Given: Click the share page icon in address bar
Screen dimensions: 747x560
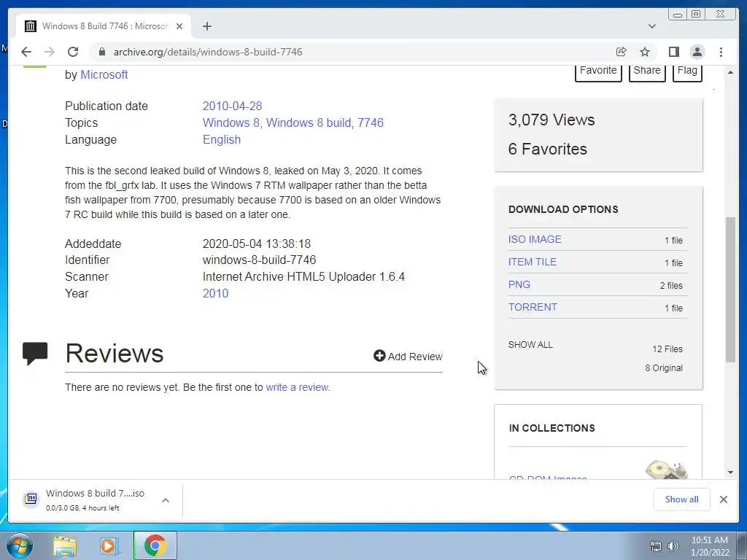Looking at the screenshot, I should coord(621,52).
